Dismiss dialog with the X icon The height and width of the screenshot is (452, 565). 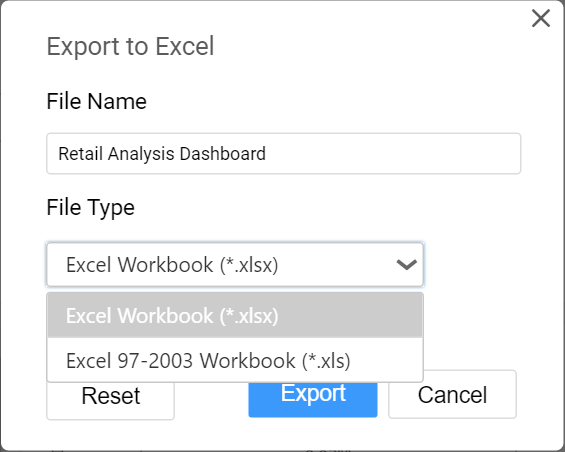click(x=540, y=18)
